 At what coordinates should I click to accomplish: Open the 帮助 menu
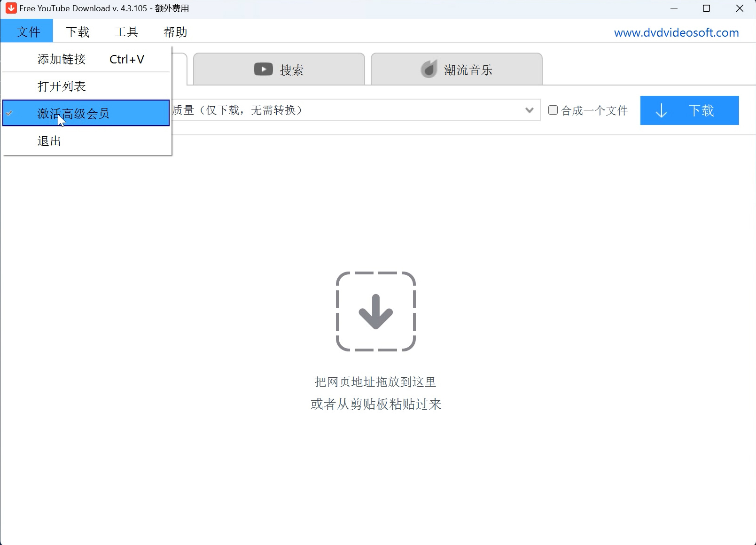pos(175,32)
